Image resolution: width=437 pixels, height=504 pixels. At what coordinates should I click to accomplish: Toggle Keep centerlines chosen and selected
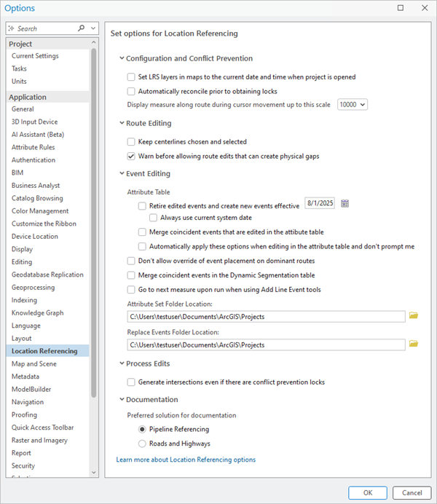(x=131, y=142)
